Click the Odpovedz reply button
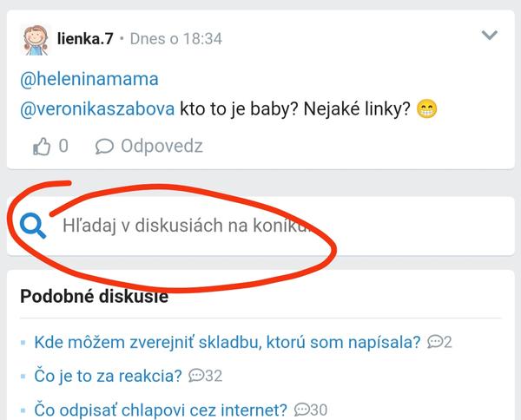Viewport: 521px width, 420px height. tap(162, 146)
